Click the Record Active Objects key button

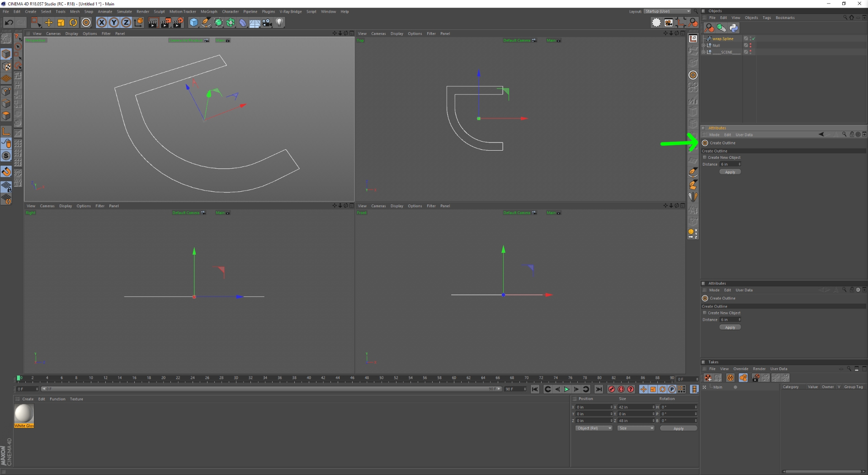tap(612, 389)
